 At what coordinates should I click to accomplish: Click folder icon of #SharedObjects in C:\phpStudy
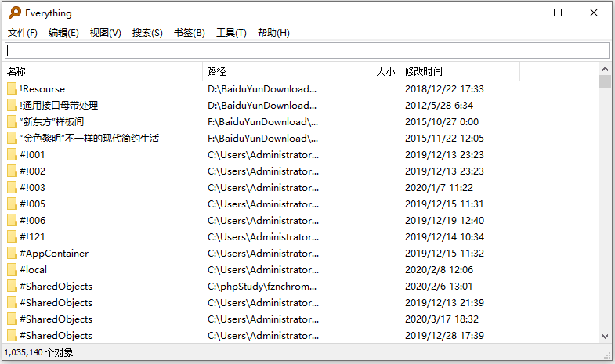tap(12, 287)
